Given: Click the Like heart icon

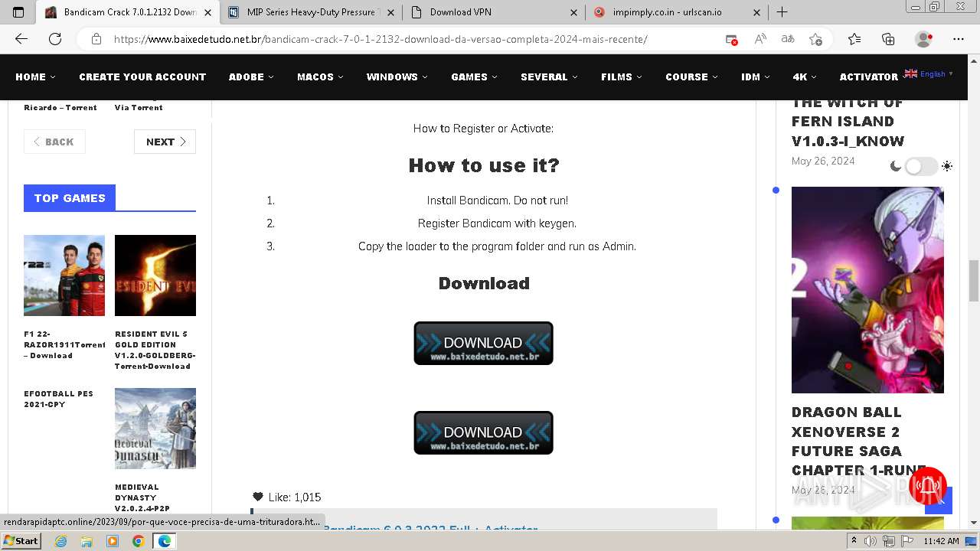Looking at the screenshot, I should point(258,497).
